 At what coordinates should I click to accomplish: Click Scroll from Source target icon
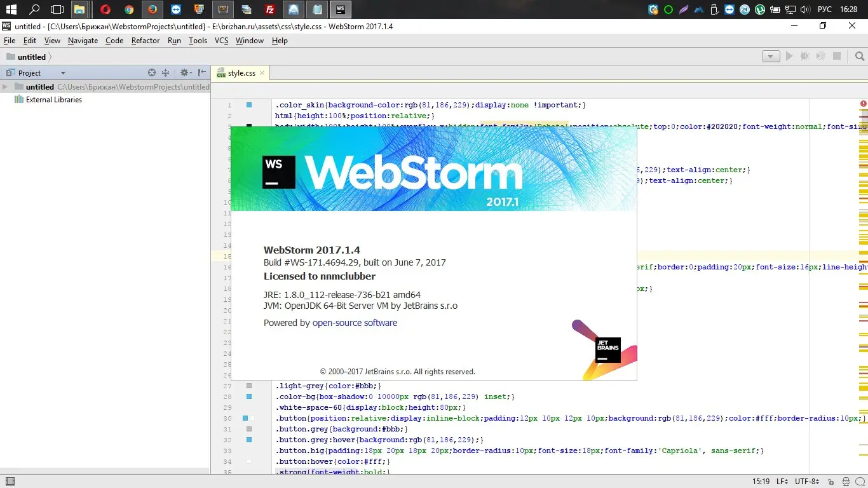click(152, 73)
